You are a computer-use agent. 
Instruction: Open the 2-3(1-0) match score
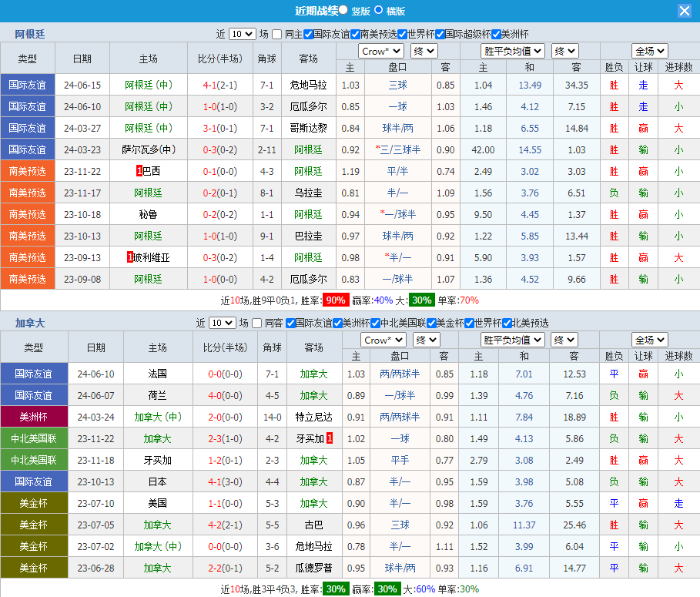(x=226, y=438)
